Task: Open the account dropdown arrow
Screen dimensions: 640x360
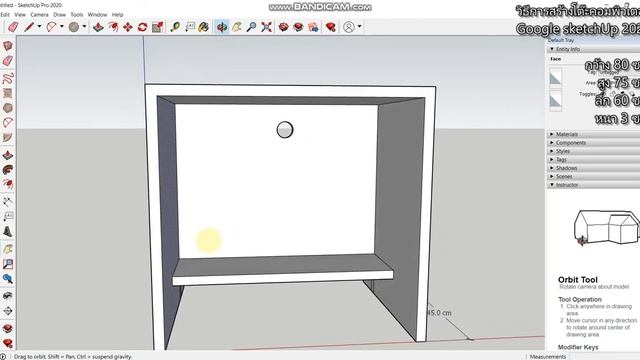Action: tap(360, 27)
